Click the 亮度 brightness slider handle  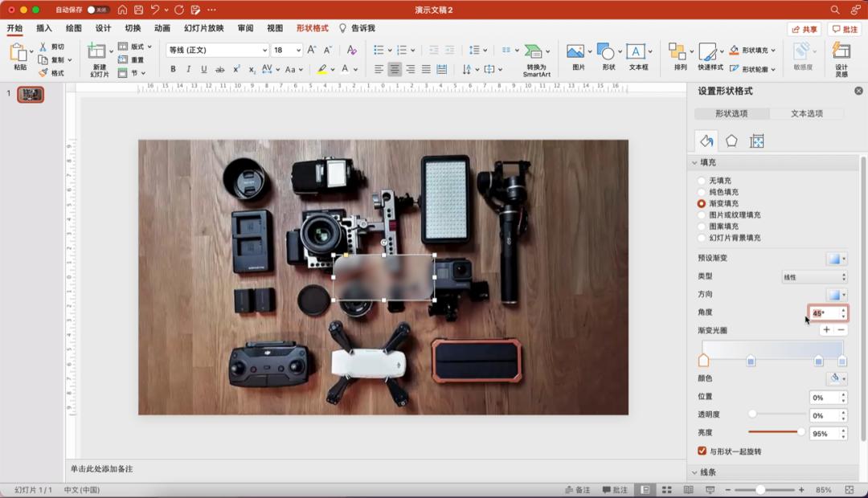pyautogui.click(x=800, y=432)
